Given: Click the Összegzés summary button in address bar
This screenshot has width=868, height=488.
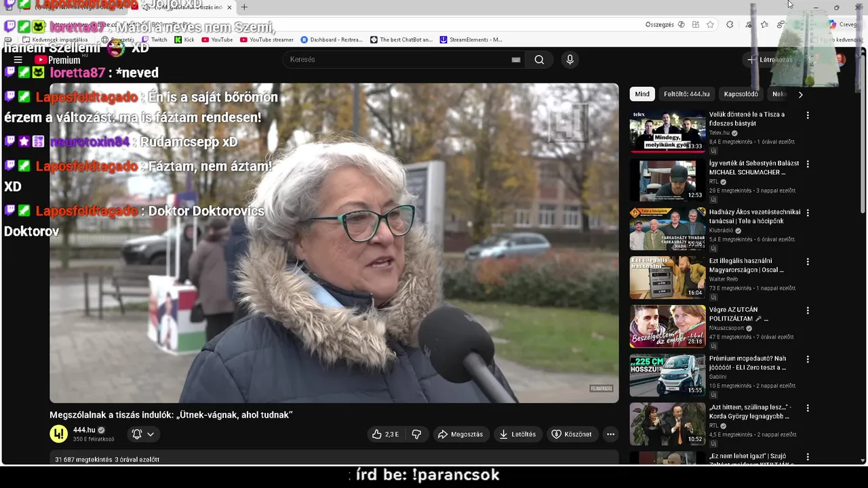Looking at the screenshot, I should click(x=665, y=24).
